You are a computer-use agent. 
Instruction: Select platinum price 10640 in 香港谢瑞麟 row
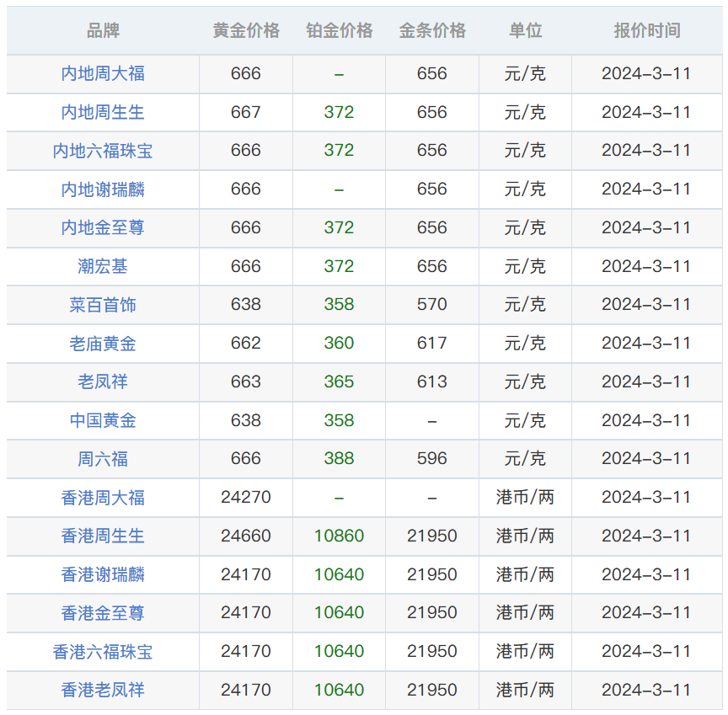339,574
